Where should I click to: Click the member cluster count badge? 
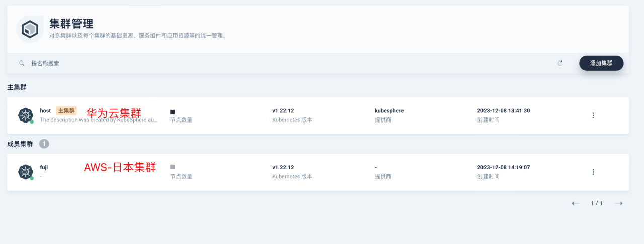tap(44, 144)
